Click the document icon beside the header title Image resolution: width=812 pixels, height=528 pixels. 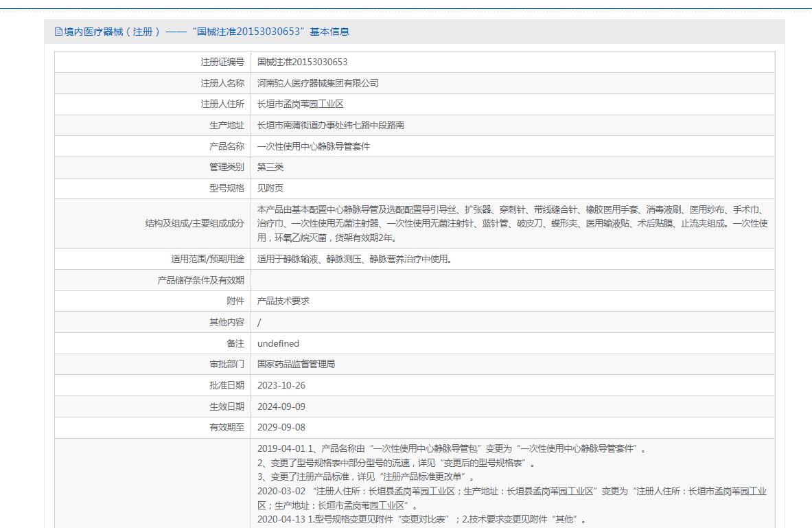58,32
